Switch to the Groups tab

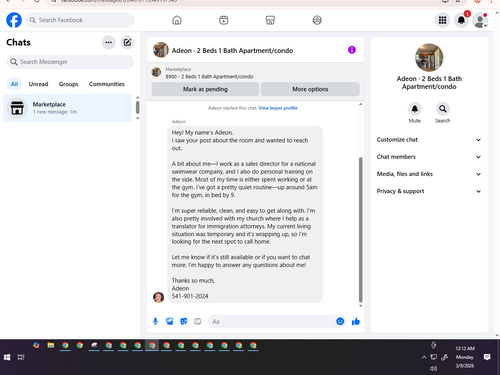point(69,84)
